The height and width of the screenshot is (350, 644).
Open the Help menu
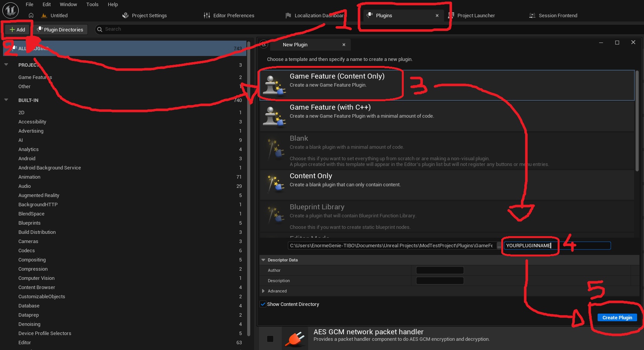(x=113, y=4)
